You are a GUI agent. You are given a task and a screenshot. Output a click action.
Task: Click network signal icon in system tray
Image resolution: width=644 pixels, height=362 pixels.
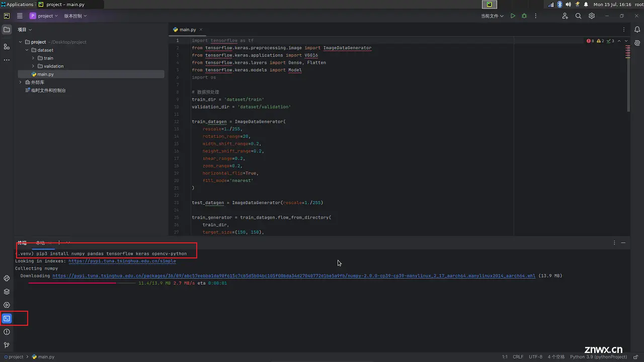pyautogui.click(x=551, y=5)
